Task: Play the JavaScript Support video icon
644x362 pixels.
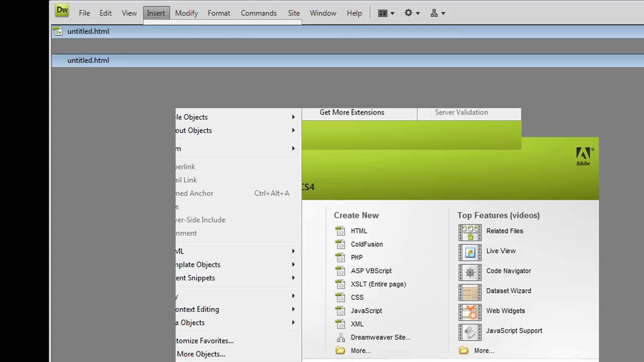Action: pos(470,332)
